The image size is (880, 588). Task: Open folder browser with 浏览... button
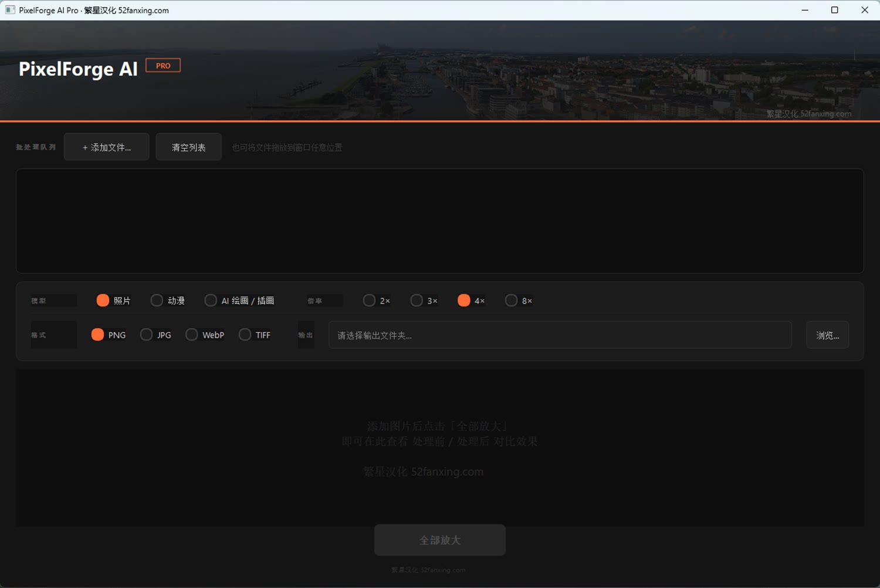click(827, 335)
